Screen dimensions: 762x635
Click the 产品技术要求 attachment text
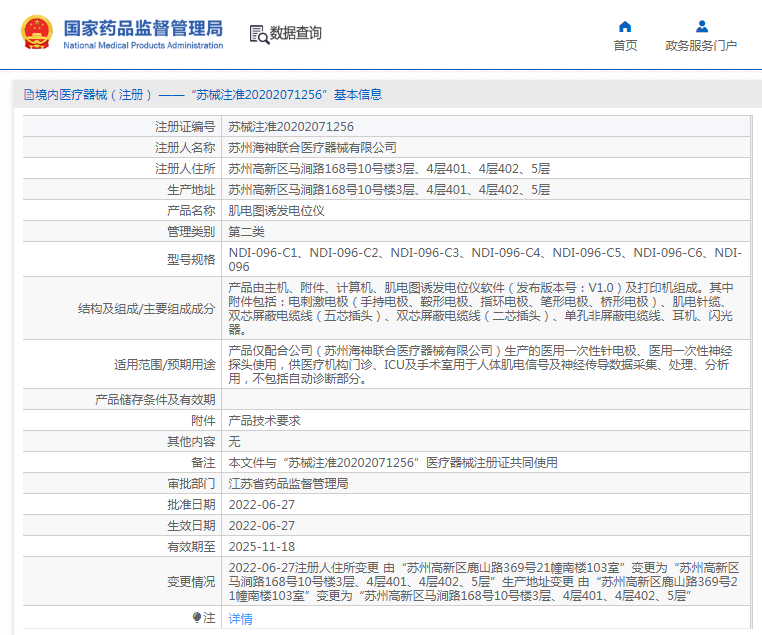[264, 421]
